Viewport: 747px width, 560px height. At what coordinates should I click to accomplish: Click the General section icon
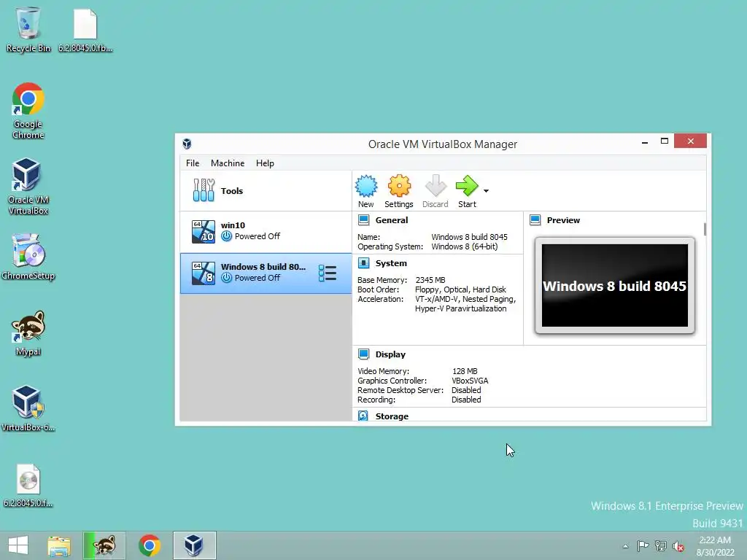pyautogui.click(x=363, y=220)
